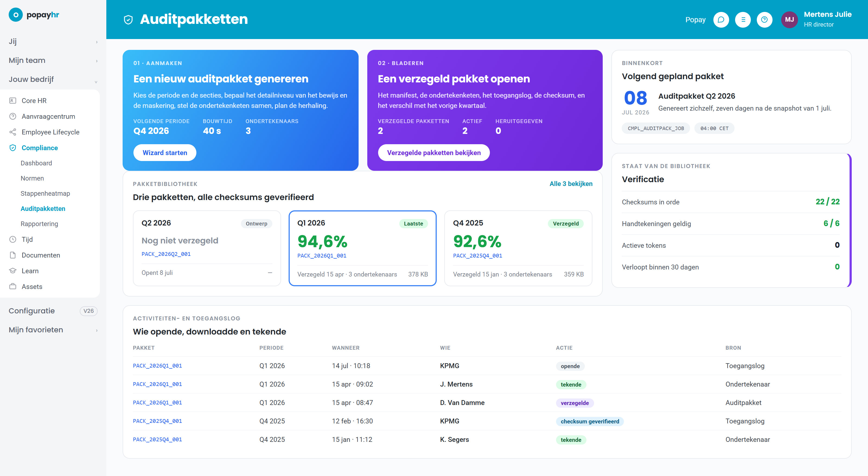Open the Alle 3 bekijken link
Viewport: 868px width, 476px height.
571,184
